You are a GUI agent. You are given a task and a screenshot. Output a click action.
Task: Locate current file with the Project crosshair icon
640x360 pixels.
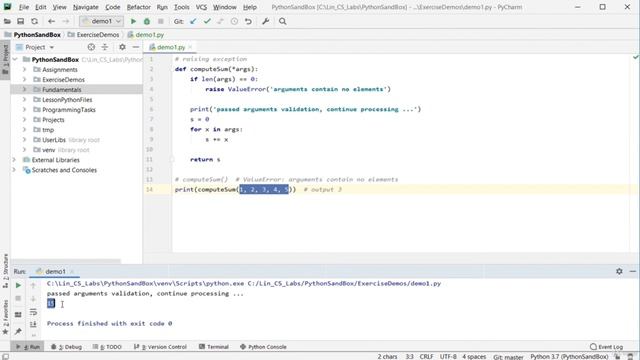point(91,47)
